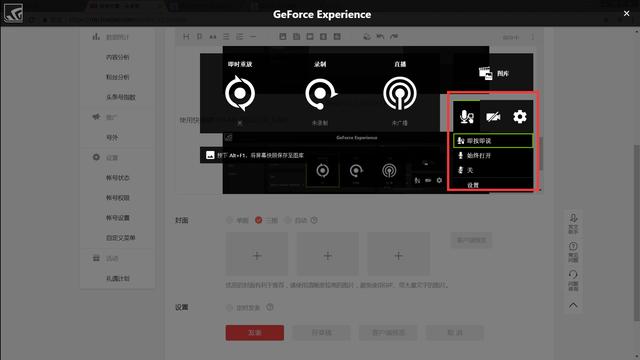Click the AA font icon in editor toolbar
This screenshot has width=640, height=360.
(x=213, y=37)
